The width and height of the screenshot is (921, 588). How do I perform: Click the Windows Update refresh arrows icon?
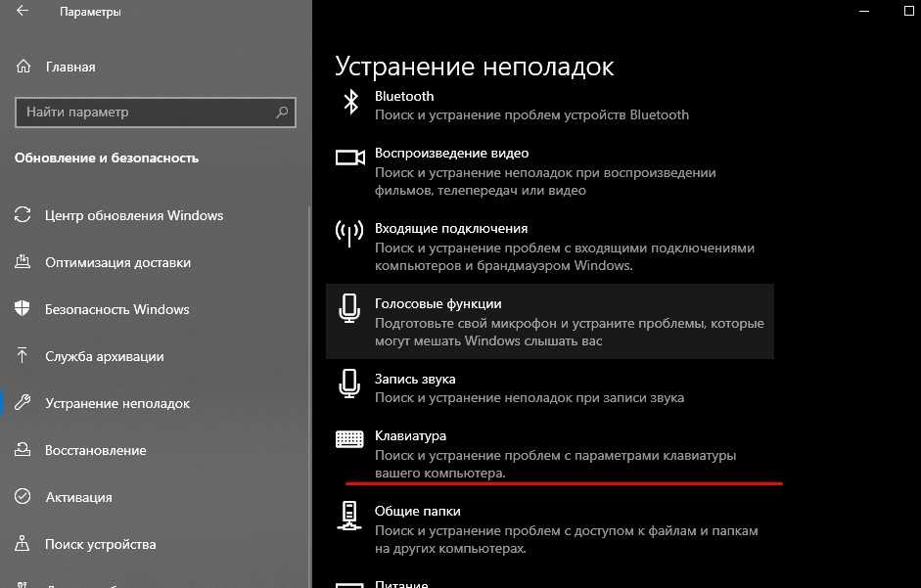(x=23, y=215)
